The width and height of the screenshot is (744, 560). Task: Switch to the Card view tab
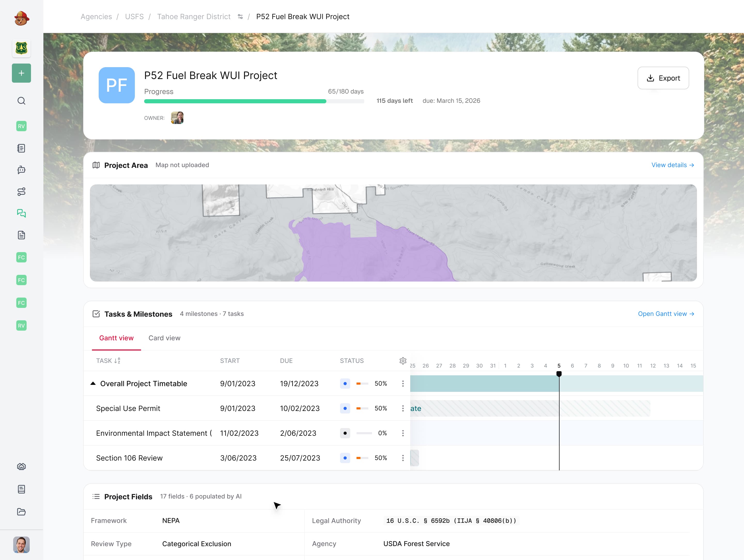pyautogui.click(x=165, y=338)
